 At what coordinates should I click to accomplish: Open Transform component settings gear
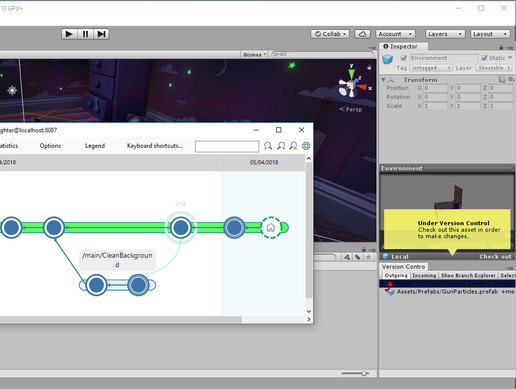click(510, 79)
